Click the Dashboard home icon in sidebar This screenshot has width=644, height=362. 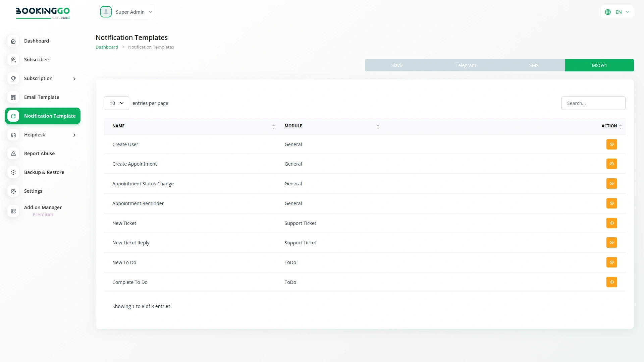13,41
